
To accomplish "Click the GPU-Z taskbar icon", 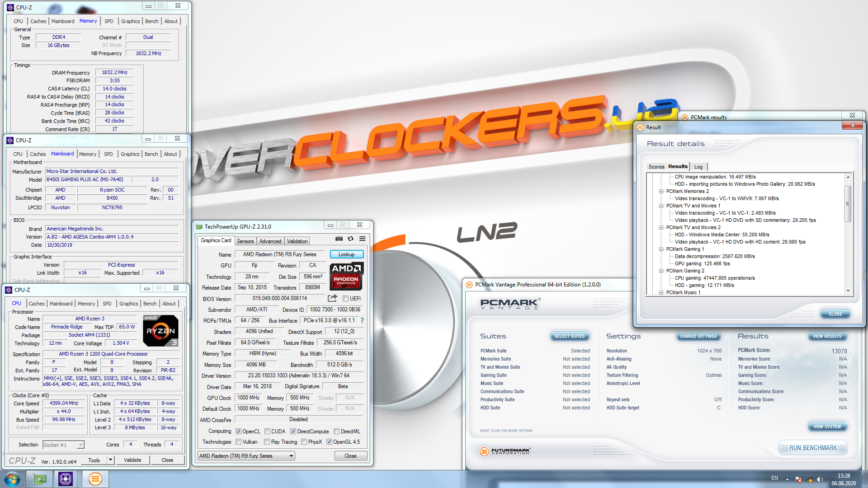I will [40, 479].
